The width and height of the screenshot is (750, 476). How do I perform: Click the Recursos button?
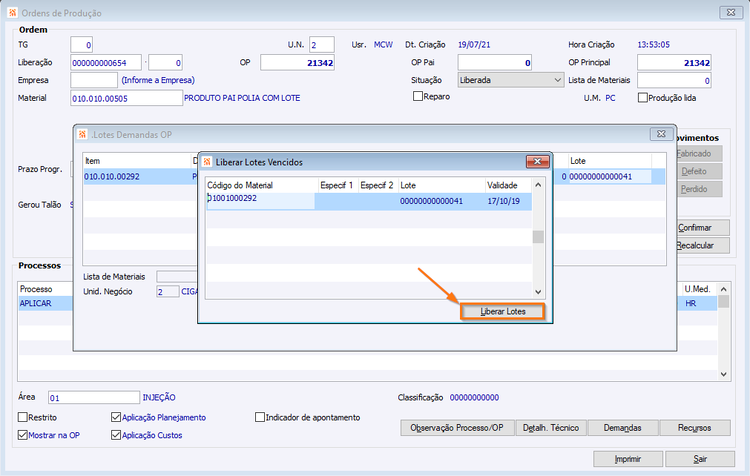click(695, 428)
